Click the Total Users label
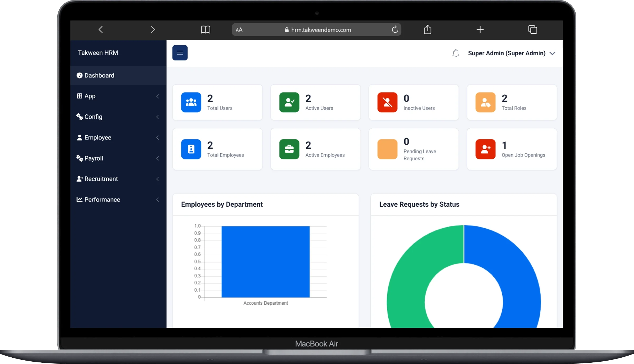Viewport: 634px width, 364px height. pos(220,108)
